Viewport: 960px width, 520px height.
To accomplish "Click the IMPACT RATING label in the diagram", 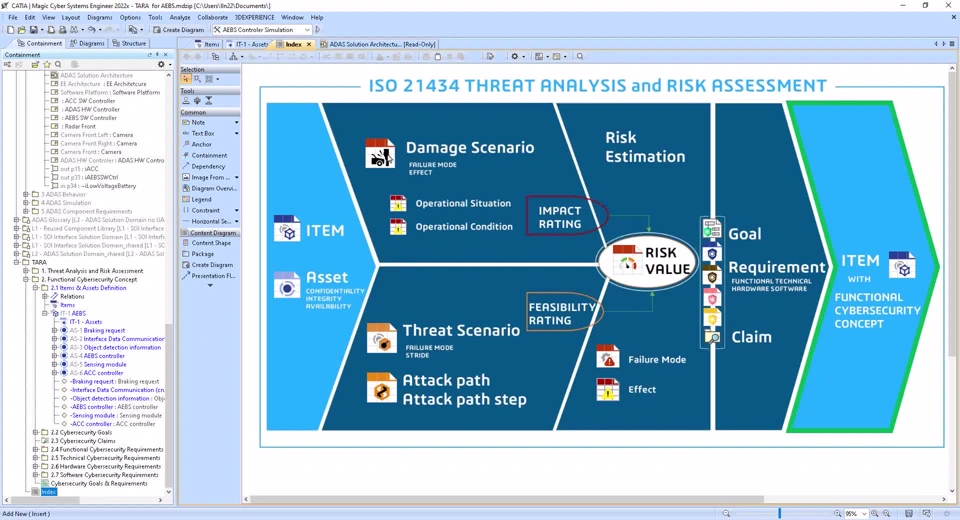I will click(x=560, y=217).
